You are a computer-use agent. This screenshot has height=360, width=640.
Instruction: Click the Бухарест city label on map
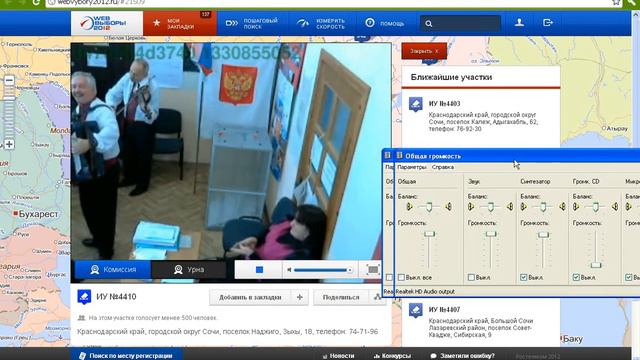click(38, 214)
